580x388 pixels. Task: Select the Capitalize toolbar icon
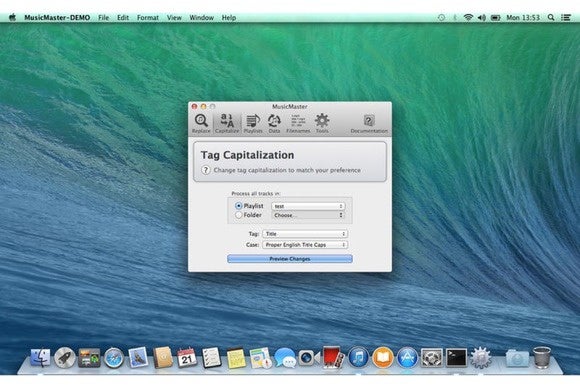pos(227,124)
